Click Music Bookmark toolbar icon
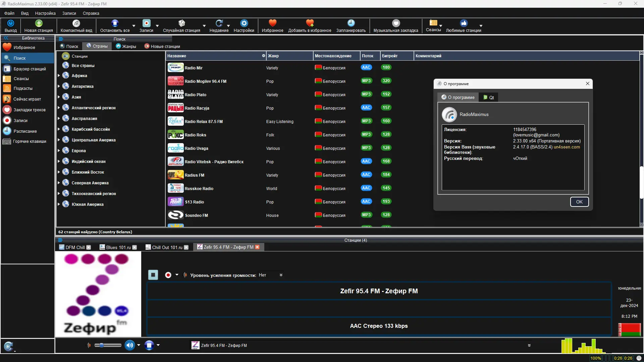644x362 pixels. click(x=396, y=23)
